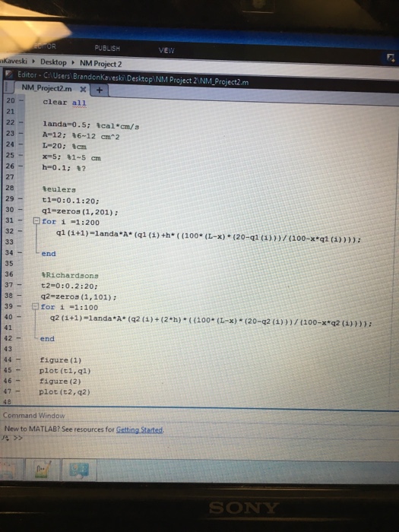Set breakpoint at line 22 dash
Image resolution: width=399 pixels, height=532 pixels.
click(x=21, y=122)
